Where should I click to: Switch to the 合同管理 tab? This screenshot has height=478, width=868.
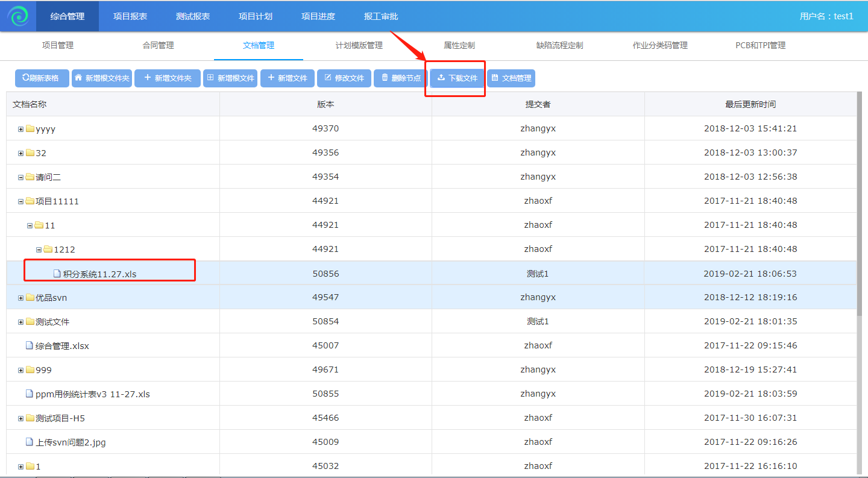(x=158, y=45)
